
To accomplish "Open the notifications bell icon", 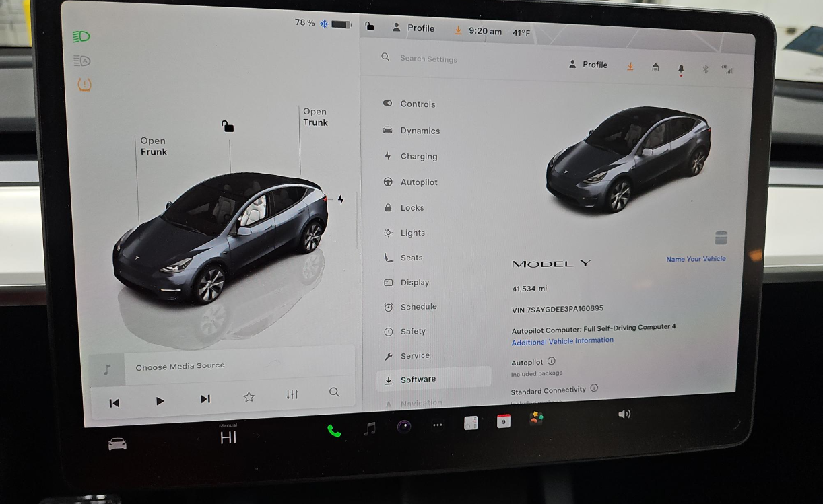I will tap(680, 69).
